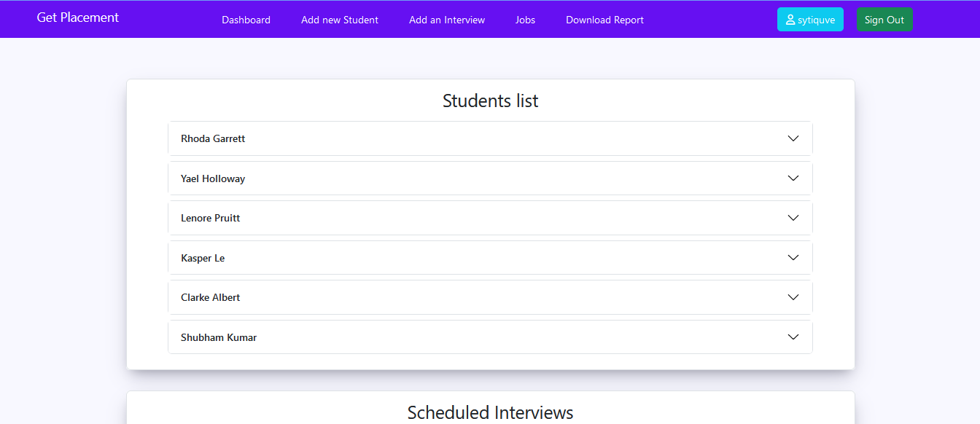
Task: Open the Jobs nav link
Action: pos(525,20)
